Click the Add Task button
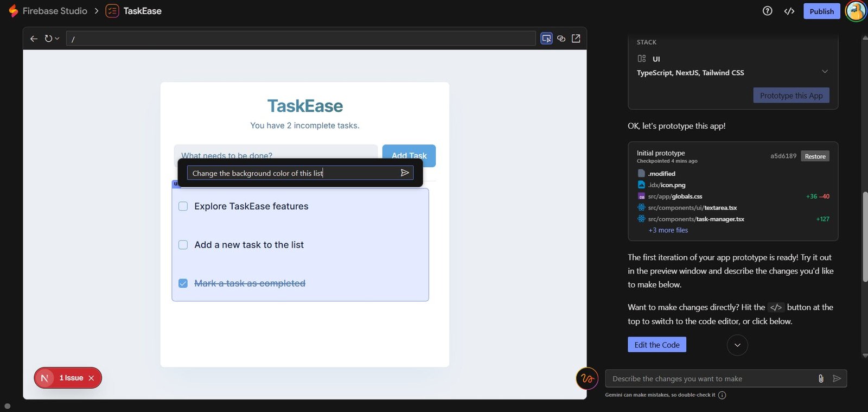The height and width of the screenshot is (412, 868). click(x=409, y=155)
